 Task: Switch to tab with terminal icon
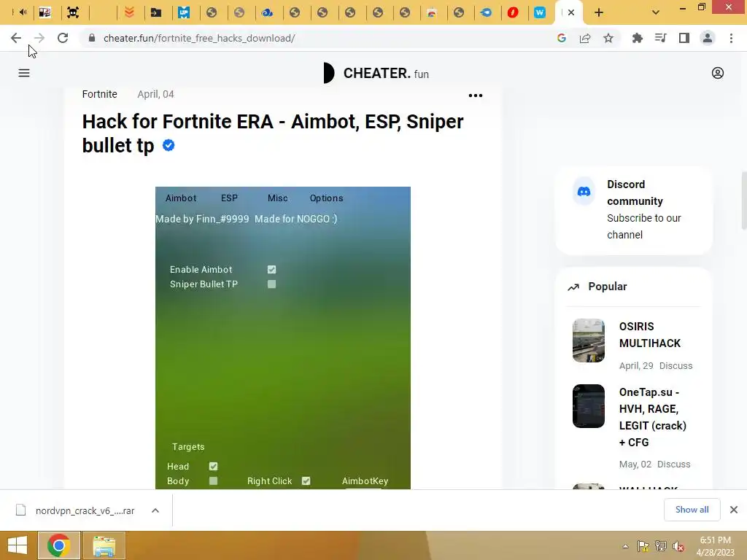(x=156, y=13)
